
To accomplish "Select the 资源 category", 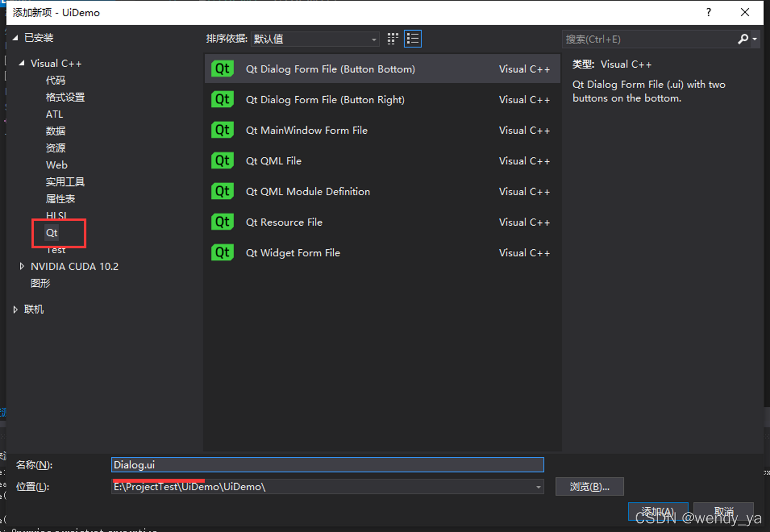I will (x=55, y=148).
